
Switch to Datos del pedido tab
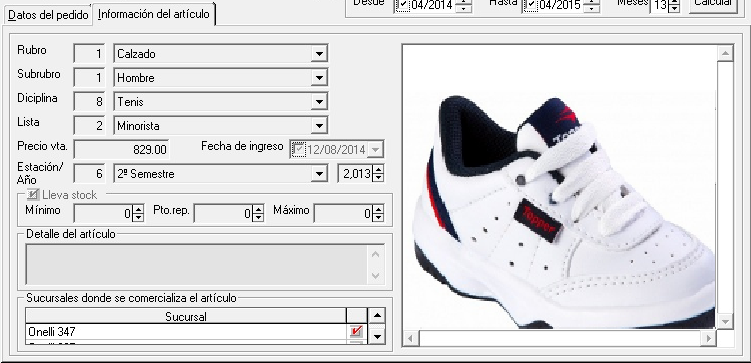(48, 15)
